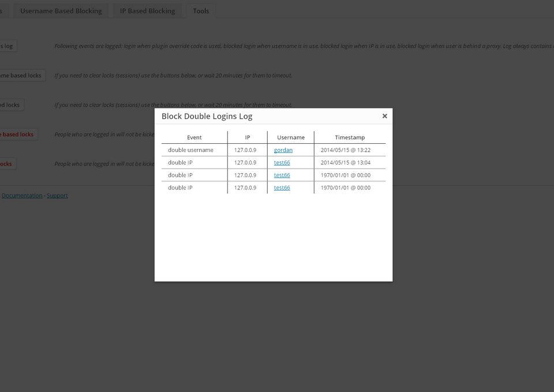Click the IP column header
Screen dimensions: 554x392
[x=247, y=137]
